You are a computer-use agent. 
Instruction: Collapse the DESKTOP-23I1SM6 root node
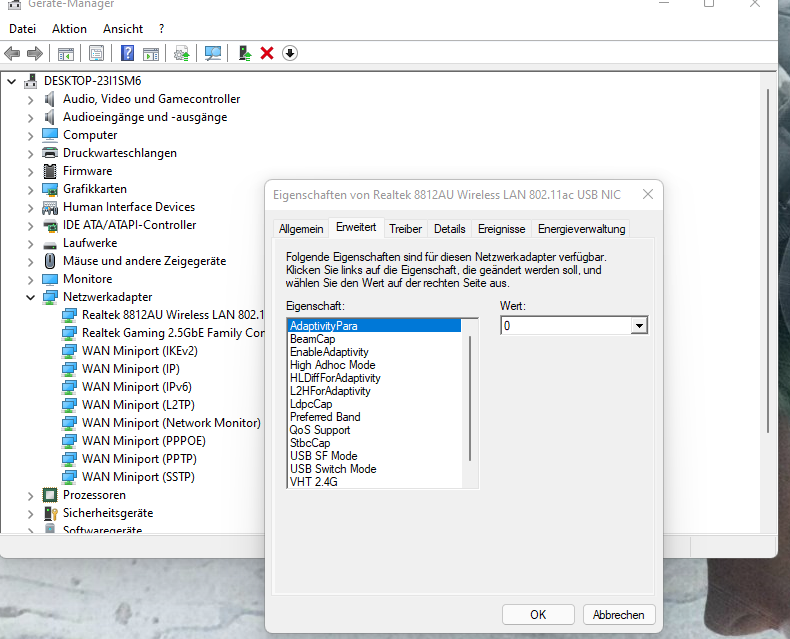pyautogui.click(x=12, y=81)
